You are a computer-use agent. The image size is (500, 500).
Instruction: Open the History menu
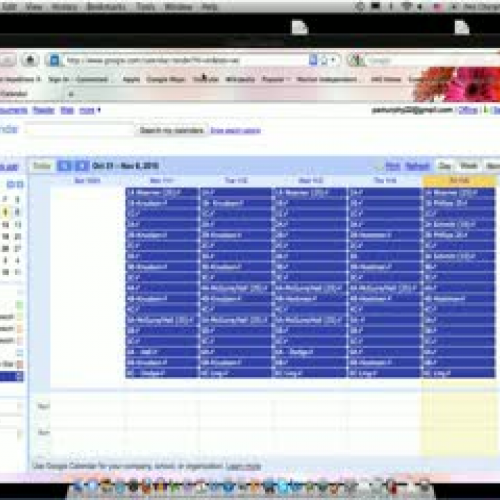click(x=64, y=7)
